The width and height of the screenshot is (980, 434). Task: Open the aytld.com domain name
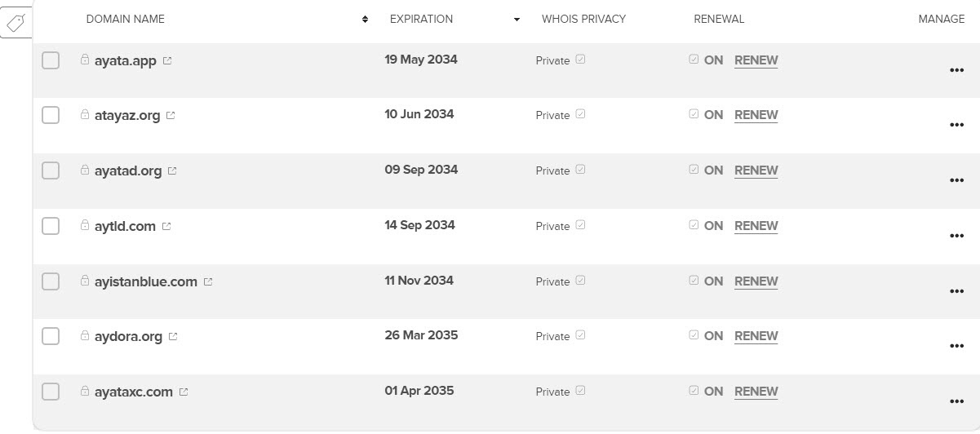(125, 226)
